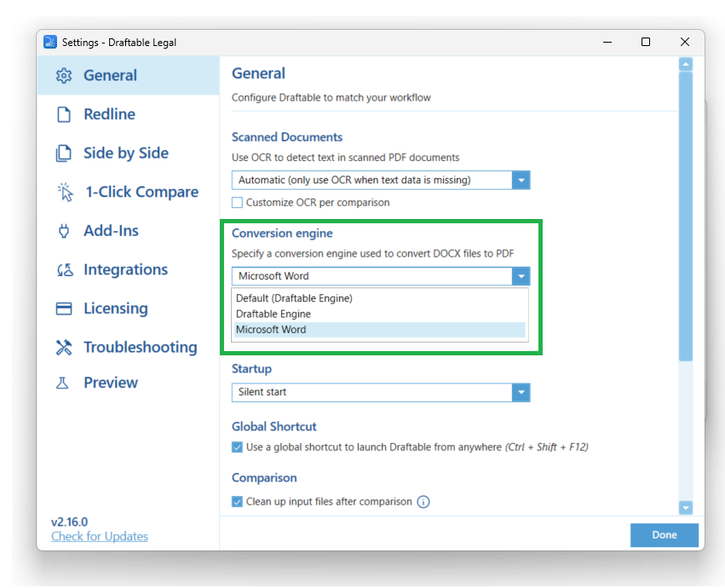Viewport: 725px width, 588px height.
Task: Disable the global shortcut checkbox
Action: (236, 447)
